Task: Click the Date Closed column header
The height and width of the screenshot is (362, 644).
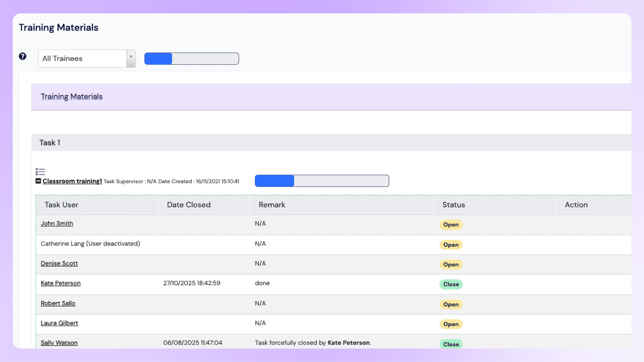Action: (188, 205)
